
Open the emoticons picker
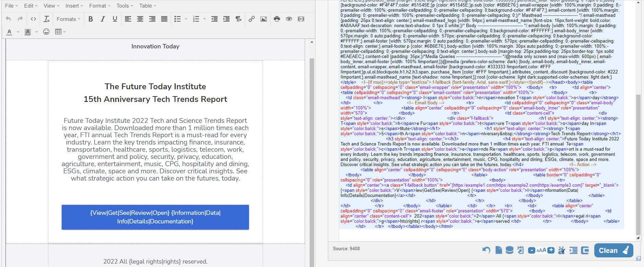pos(46,32)
